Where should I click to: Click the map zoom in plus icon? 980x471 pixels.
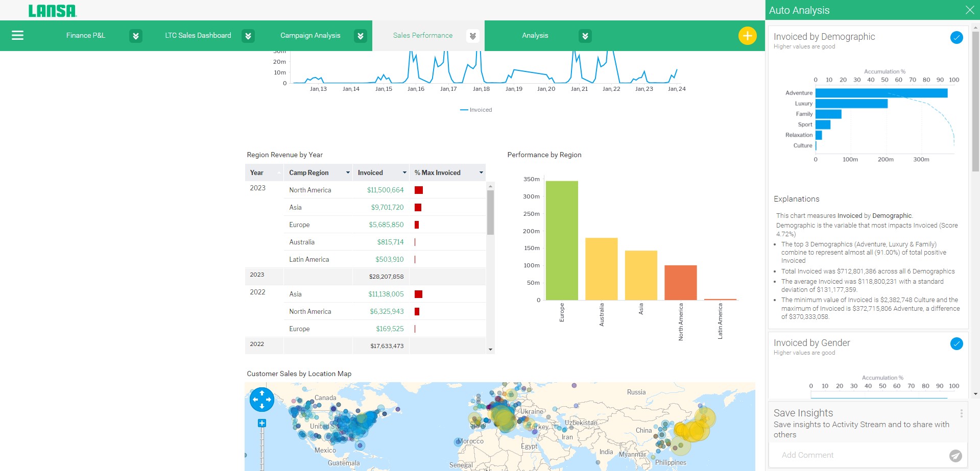point(262,423)
